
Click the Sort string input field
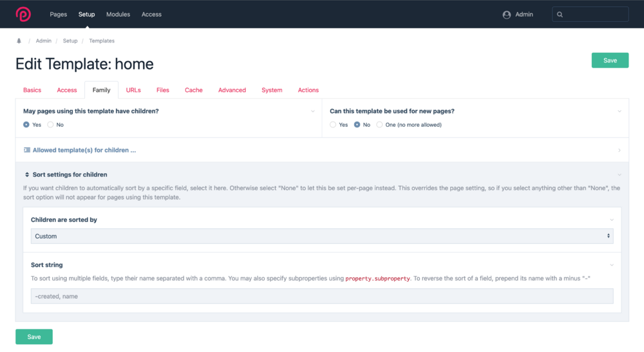point(322,296)
